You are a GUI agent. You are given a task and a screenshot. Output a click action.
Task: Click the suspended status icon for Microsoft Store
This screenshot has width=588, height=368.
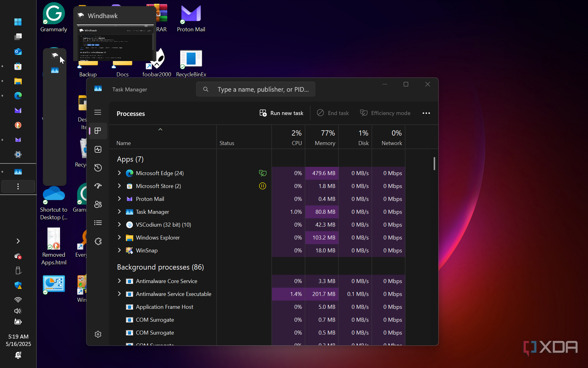point(262,186)
